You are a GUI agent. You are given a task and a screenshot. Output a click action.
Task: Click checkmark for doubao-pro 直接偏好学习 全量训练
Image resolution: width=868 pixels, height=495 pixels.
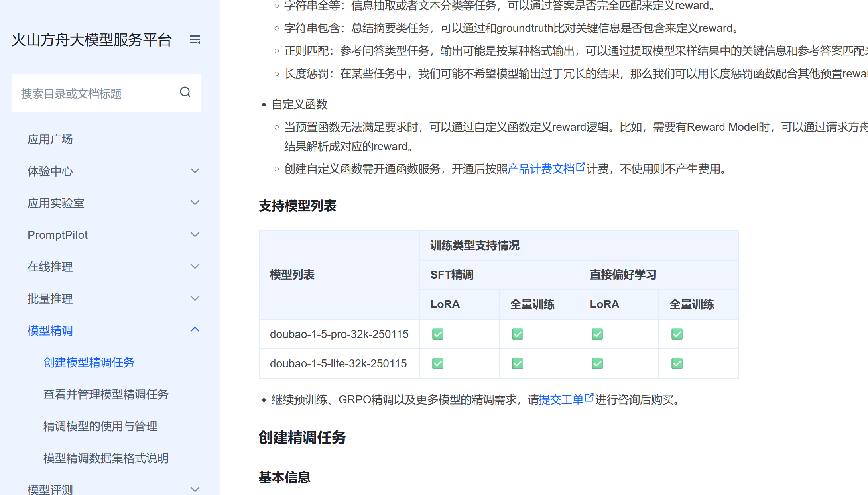point(677,334)
